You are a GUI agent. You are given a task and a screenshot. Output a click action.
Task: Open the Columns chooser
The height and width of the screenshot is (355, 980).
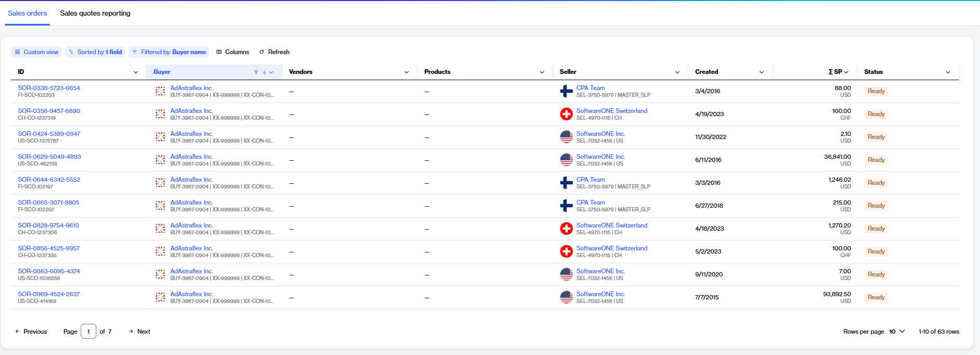pos(232,52)
